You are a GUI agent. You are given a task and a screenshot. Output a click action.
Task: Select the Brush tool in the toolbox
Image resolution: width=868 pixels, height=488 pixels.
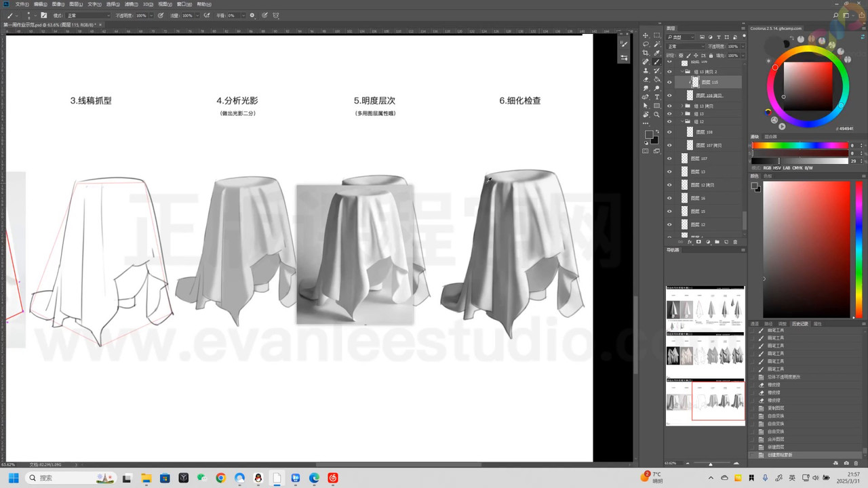tap(657, 62)
